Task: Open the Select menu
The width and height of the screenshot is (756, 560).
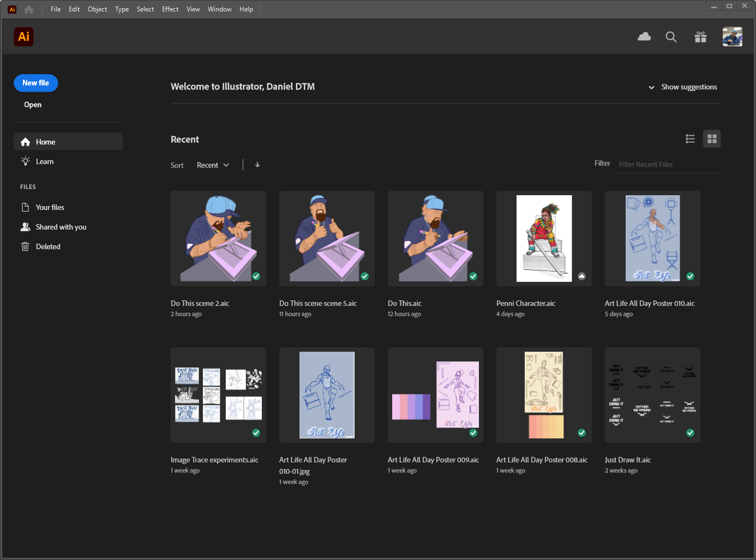Action: coord(145,9)
